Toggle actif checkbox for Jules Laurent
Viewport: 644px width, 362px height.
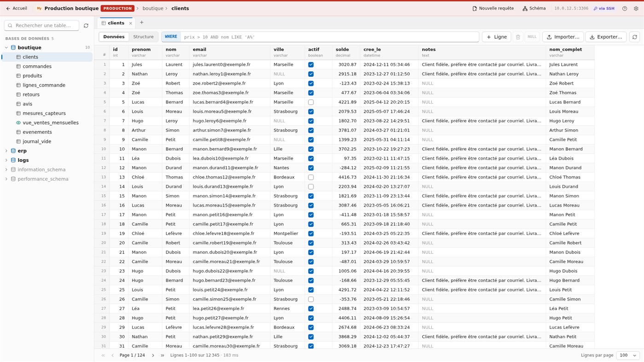[311, 65]
